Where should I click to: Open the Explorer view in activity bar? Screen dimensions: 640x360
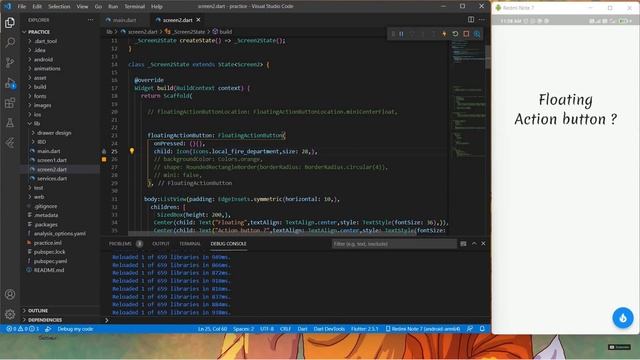[x=10, y=22]
